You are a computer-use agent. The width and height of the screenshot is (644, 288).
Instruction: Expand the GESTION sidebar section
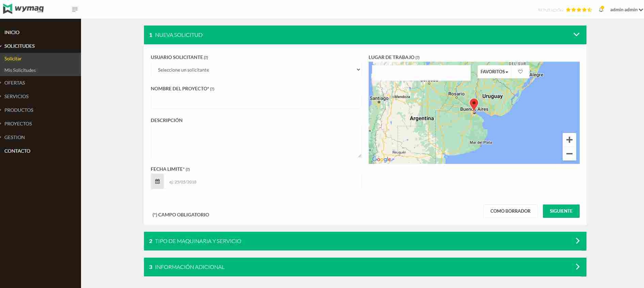point(15,137)
